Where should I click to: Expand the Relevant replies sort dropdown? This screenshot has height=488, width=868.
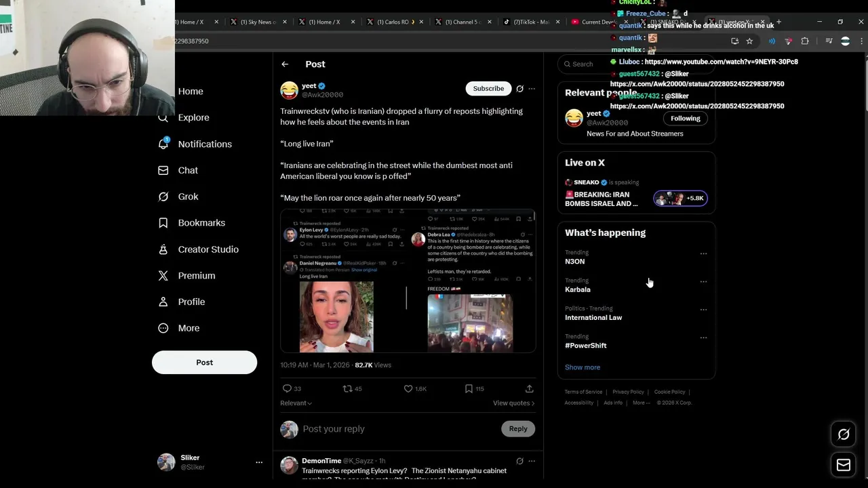(296, 403)
